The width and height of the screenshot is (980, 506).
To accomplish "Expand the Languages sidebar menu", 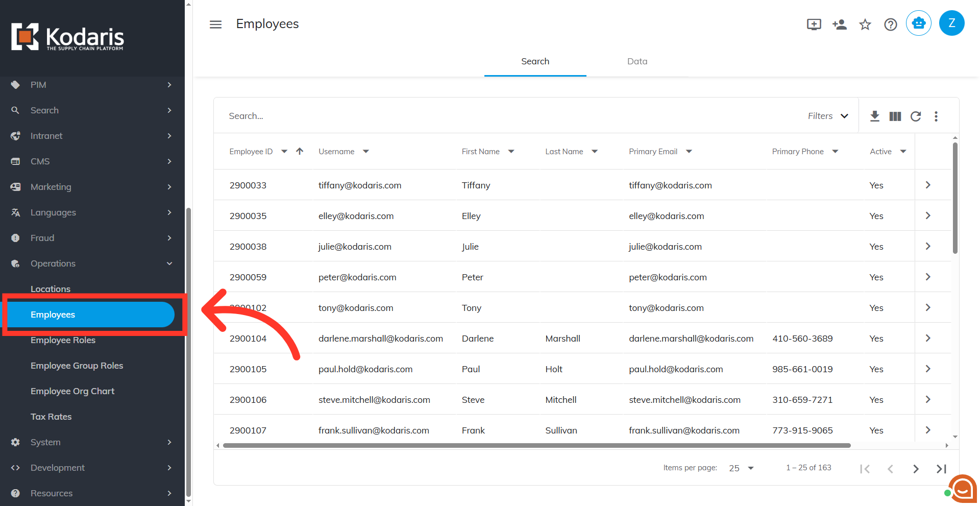I will [92, 212].
